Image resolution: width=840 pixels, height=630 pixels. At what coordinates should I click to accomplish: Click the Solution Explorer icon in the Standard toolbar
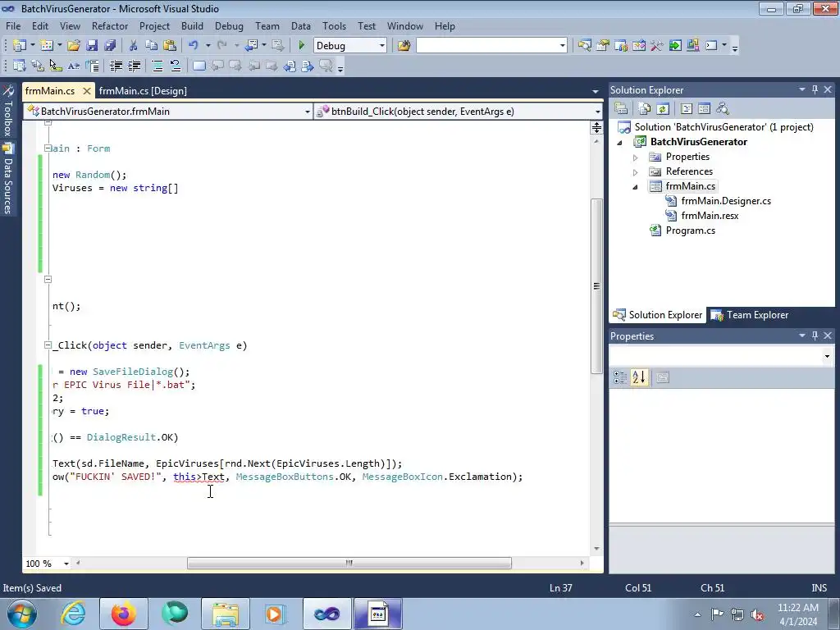(584, 46)
